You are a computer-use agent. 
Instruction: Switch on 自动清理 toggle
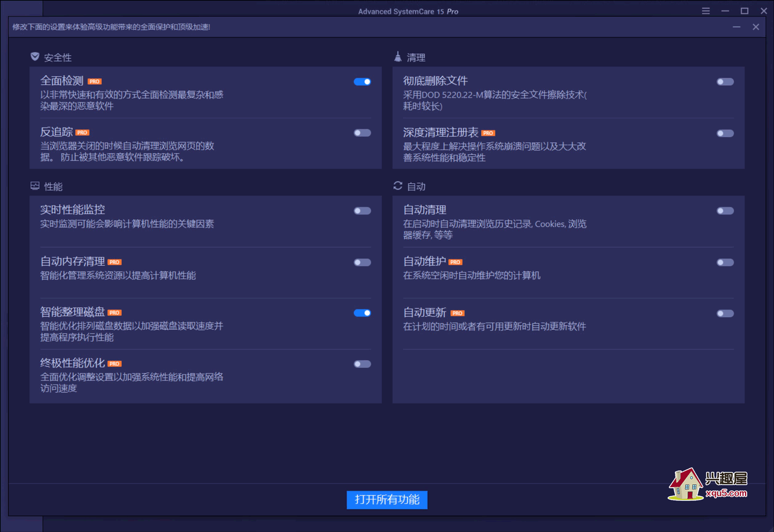[x=725, y=211]
